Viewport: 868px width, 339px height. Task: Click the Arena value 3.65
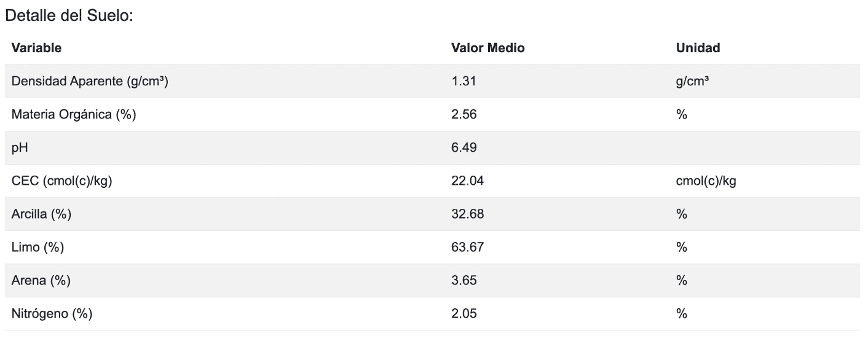(464, 281)
